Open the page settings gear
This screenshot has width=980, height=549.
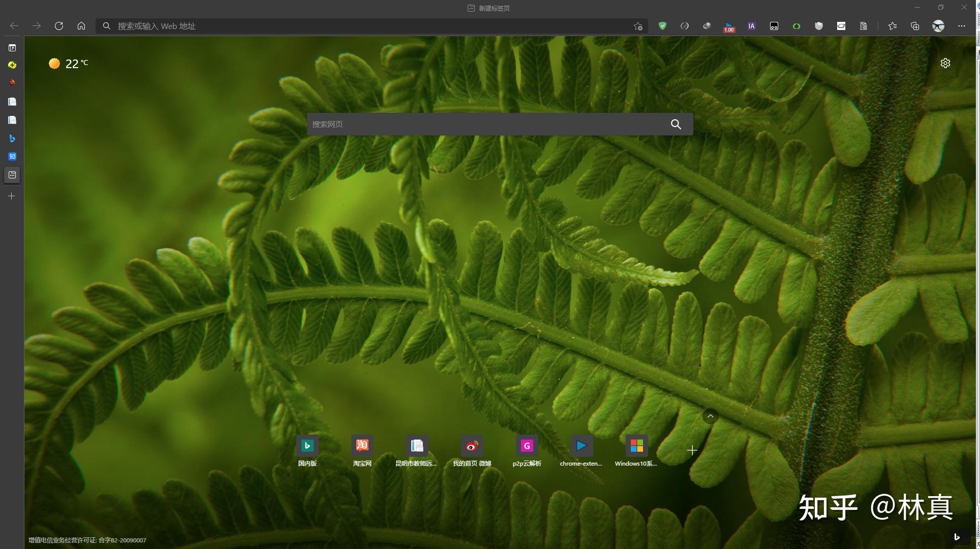945,63
